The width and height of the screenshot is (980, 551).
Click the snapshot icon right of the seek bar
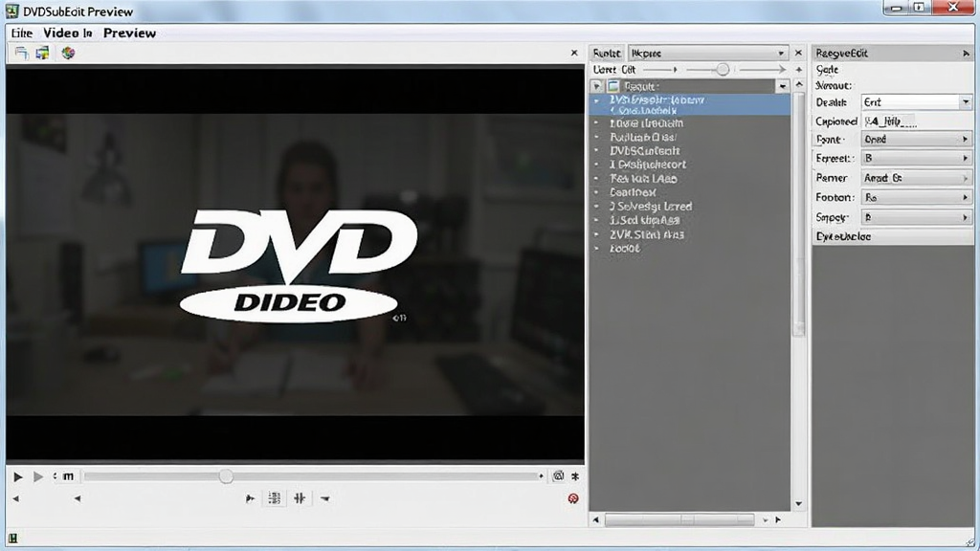pos(558,476)
